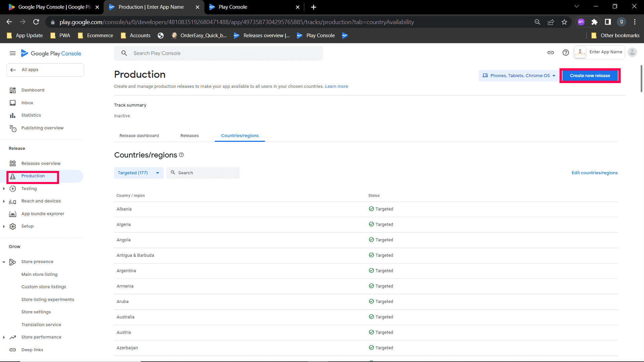The image size is (644, 362).
Task: Open Statistics bar chart icon
Action: pyautogui.click(x=13, y=115)
